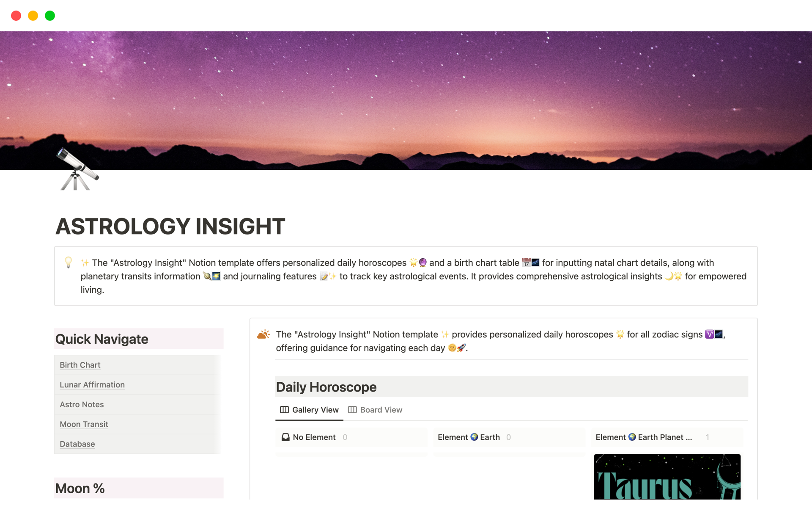Click the Board View grid icon
The height and width of the screenshot is (508, 812).
click(x=352, y=410)
